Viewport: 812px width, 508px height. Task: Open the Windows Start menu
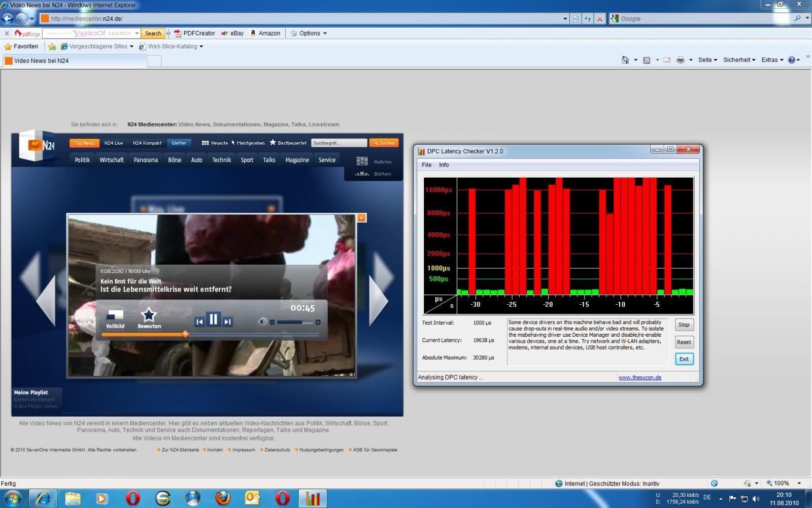pyautogui.click(x=12, y=498)
